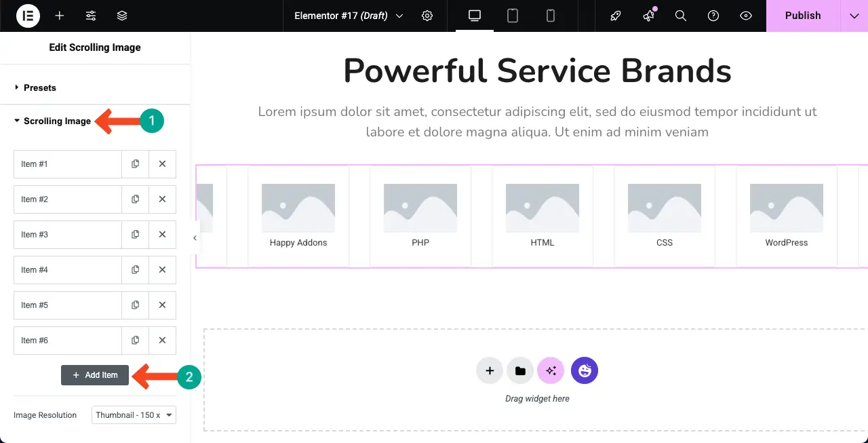The height and width of the screenshot is (443, 868).
Task: Open Item #1 in the list
Action: (68, 164)
